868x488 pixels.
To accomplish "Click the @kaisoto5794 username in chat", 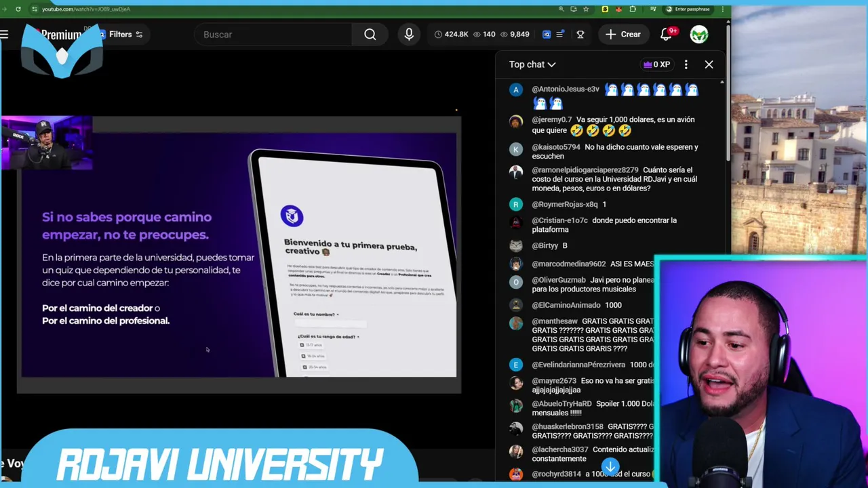I will click(x=556, y=147).
